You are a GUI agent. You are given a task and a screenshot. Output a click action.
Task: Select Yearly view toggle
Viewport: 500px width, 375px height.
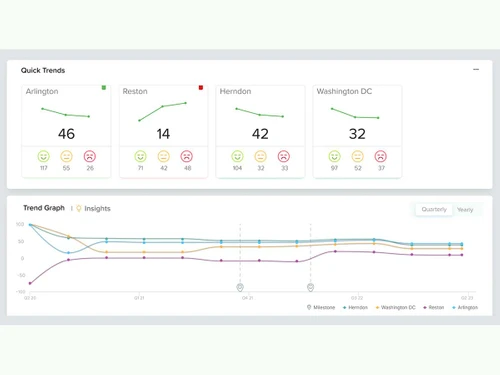click(465, 210)
